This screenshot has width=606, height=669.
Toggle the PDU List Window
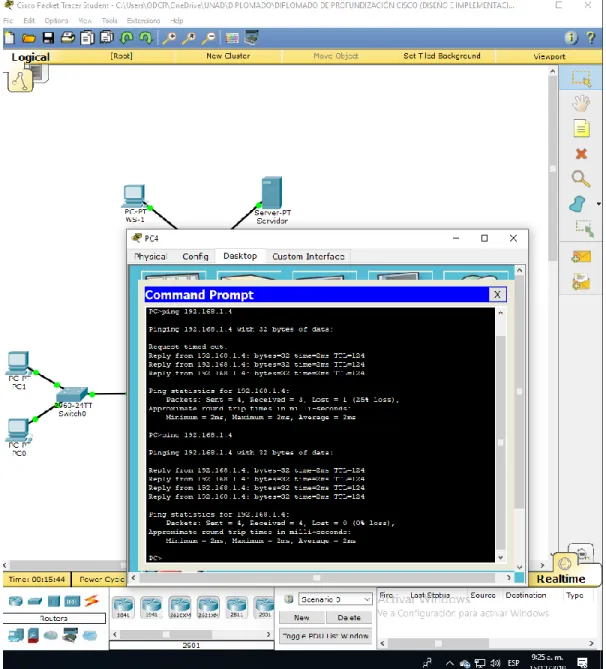[x=325, y=636]
